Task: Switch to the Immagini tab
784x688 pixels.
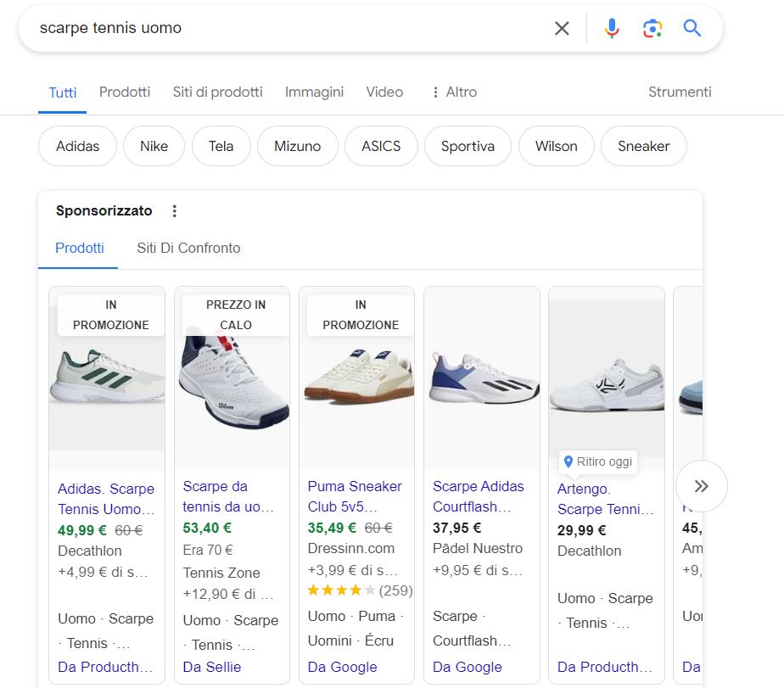Action: [x=314, y=92]
